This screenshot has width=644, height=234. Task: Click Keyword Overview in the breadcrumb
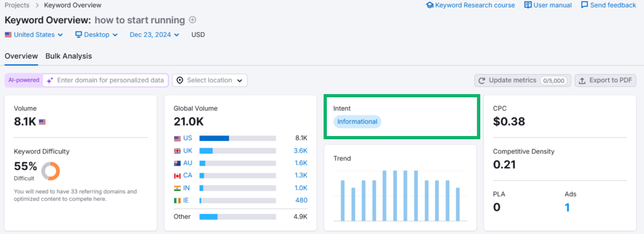click(73, 5)
